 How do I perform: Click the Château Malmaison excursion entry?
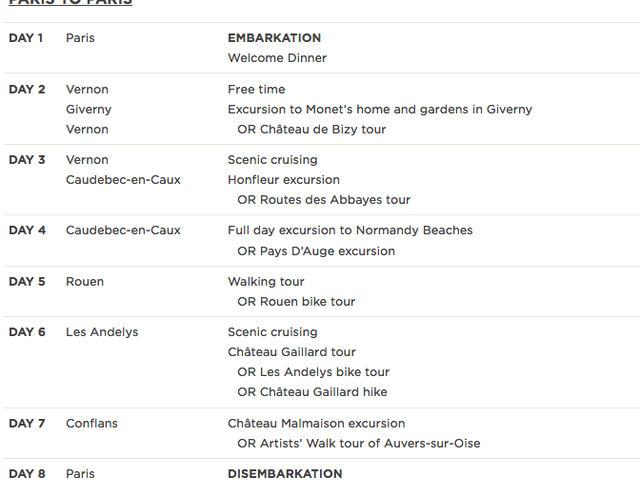[x=316, y=423]
